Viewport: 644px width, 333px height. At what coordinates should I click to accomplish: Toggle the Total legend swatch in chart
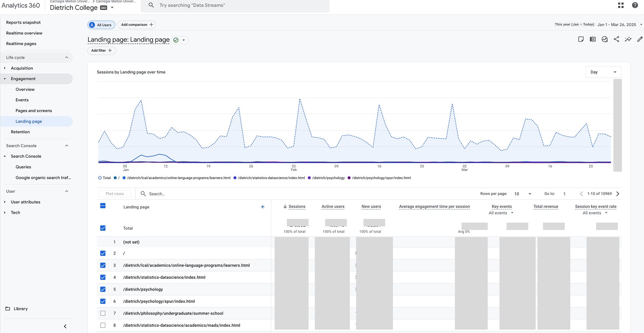[x=100, y=178]
